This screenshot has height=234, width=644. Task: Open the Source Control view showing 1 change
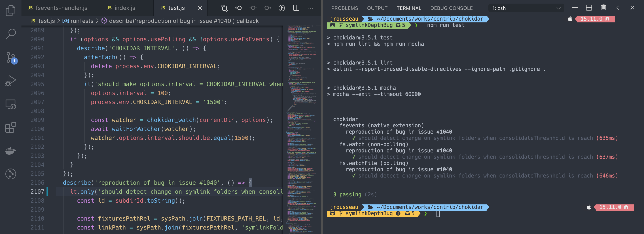(x=10, y=58)
